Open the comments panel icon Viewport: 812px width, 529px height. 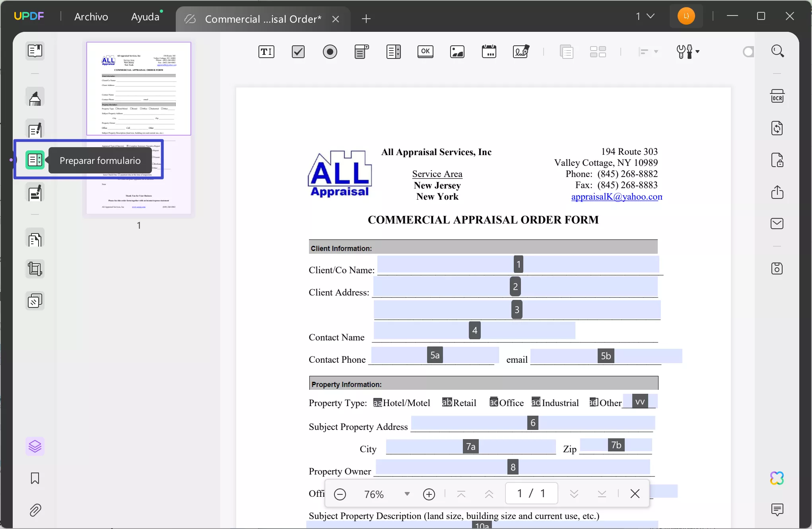click(x=777, y=510)
